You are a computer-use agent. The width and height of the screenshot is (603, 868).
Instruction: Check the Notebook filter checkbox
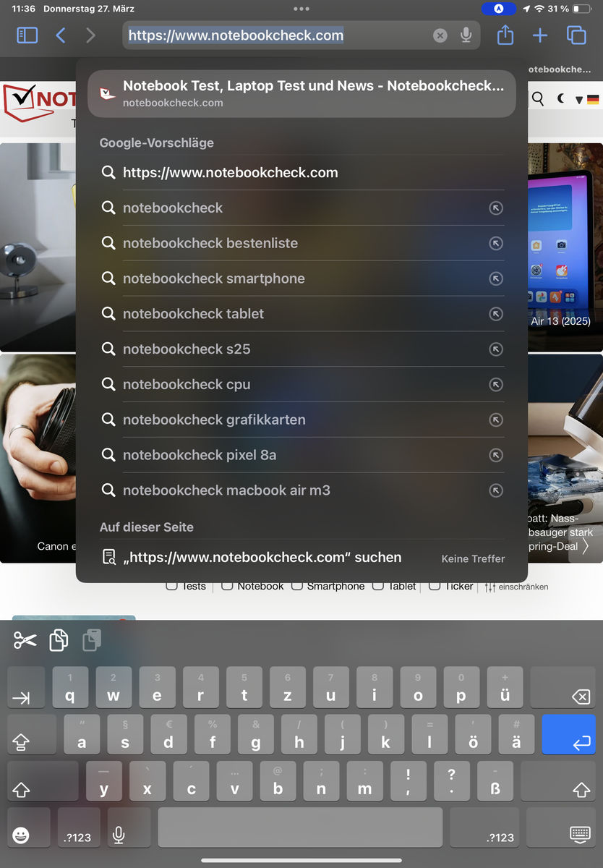tap(227, 586)
